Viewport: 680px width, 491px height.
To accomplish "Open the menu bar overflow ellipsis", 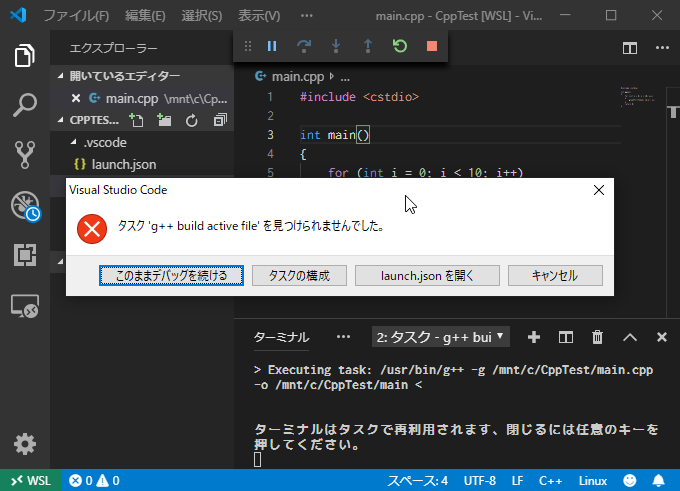I will (307, 16).
